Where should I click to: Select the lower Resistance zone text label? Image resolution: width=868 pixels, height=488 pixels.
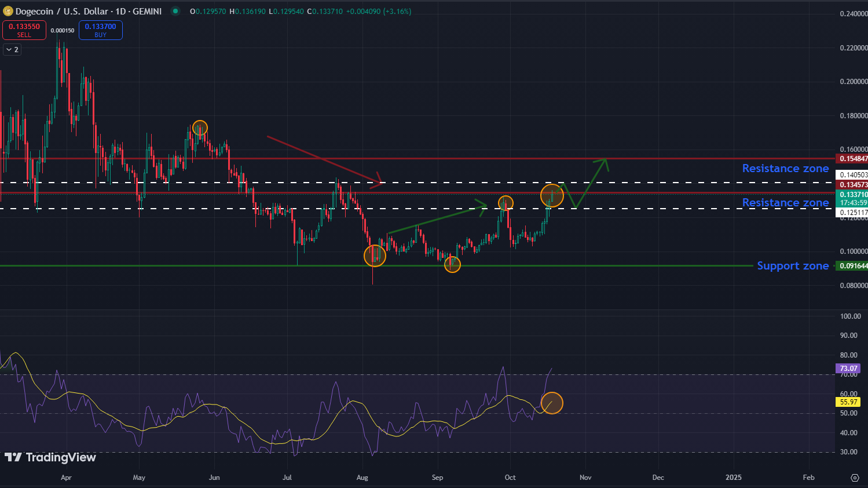[x=785, y=202]
